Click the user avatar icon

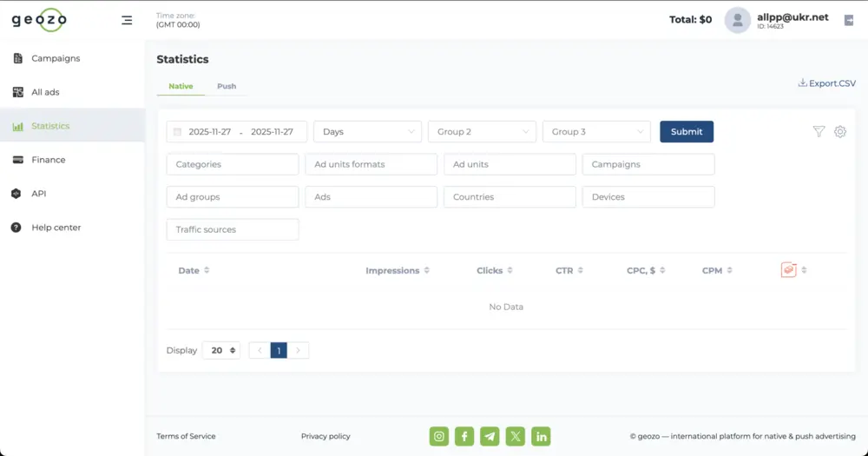(737, 21)
